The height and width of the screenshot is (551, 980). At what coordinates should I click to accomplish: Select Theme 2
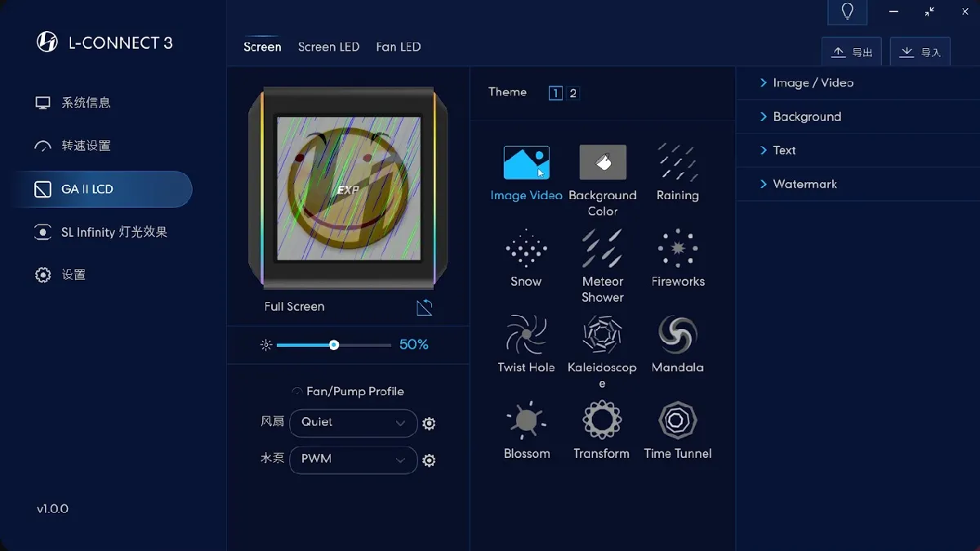click(573, 93)
